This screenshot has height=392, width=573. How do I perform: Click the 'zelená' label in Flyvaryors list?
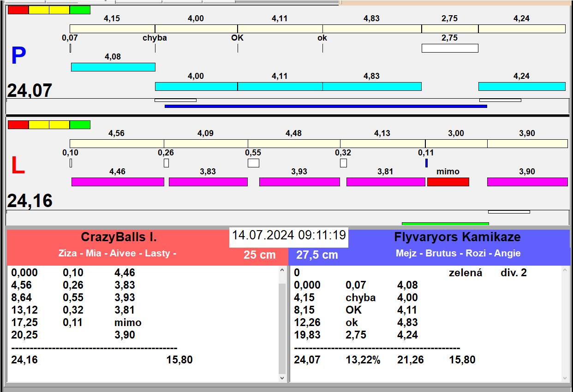tap(466, 273)
